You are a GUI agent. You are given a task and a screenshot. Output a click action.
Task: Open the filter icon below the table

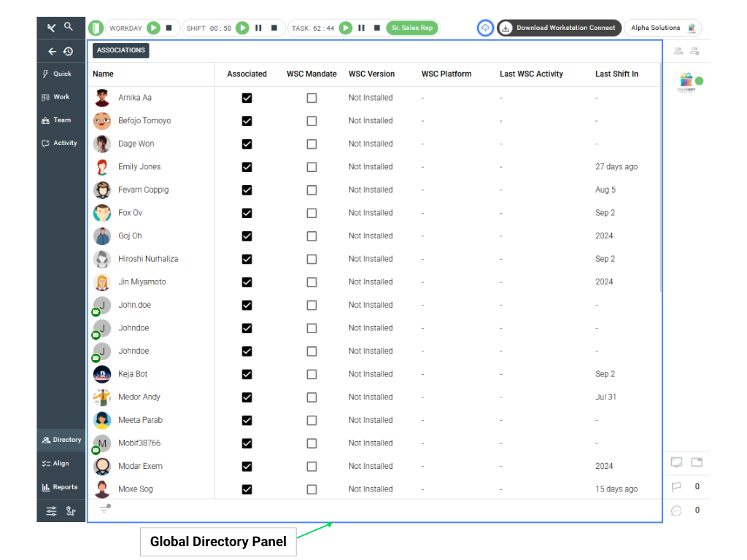tap(104, 509)
